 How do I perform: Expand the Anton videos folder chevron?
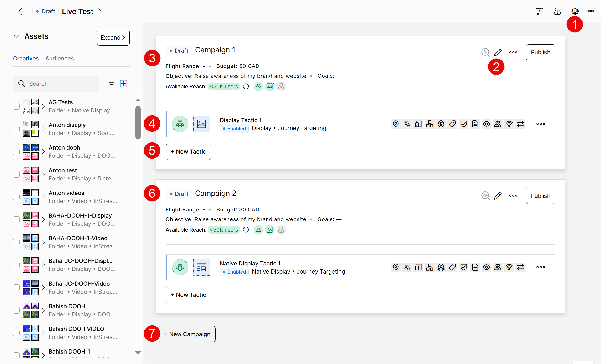coord(43,197)
